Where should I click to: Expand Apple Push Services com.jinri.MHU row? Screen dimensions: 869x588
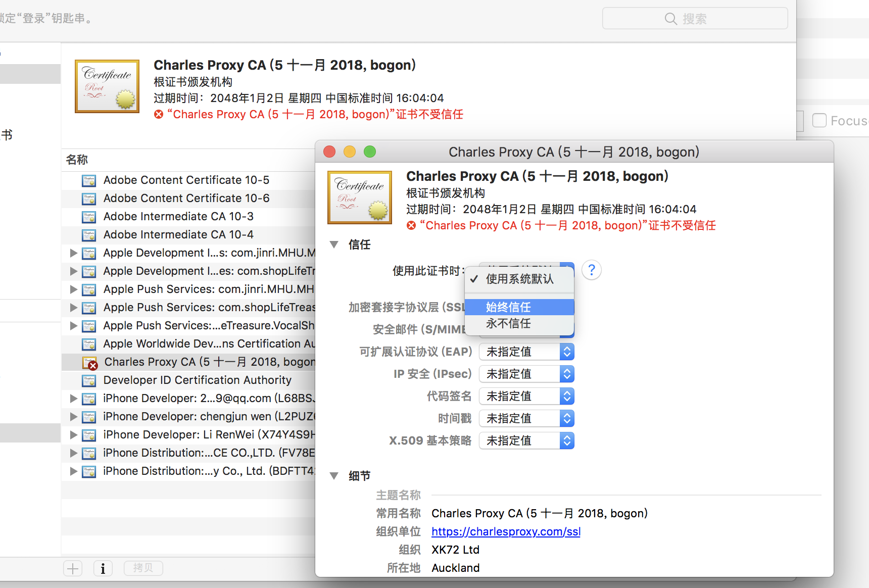click(74, 289)
